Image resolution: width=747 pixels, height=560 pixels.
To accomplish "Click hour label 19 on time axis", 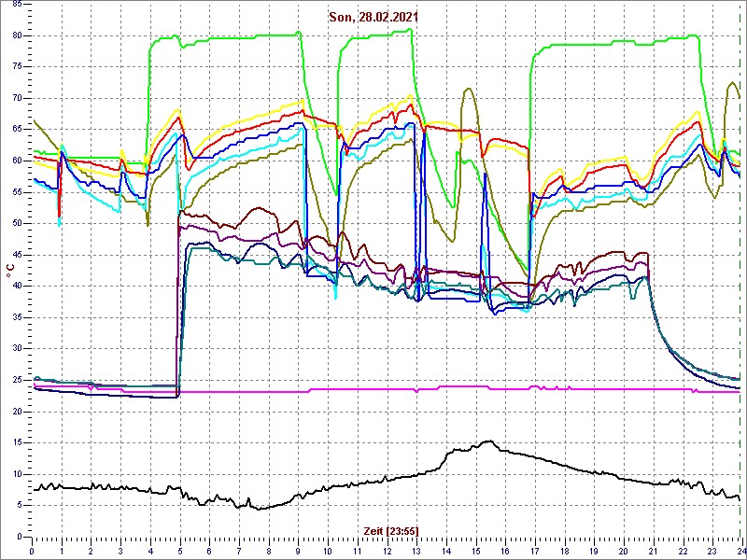I will 595,550.
